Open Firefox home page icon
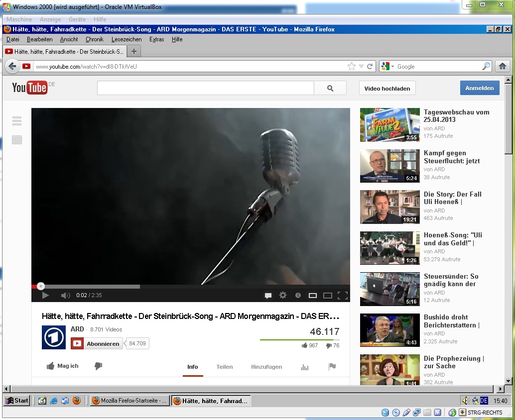The height and width of the screenshot is (420, 515). coord(502,66)
